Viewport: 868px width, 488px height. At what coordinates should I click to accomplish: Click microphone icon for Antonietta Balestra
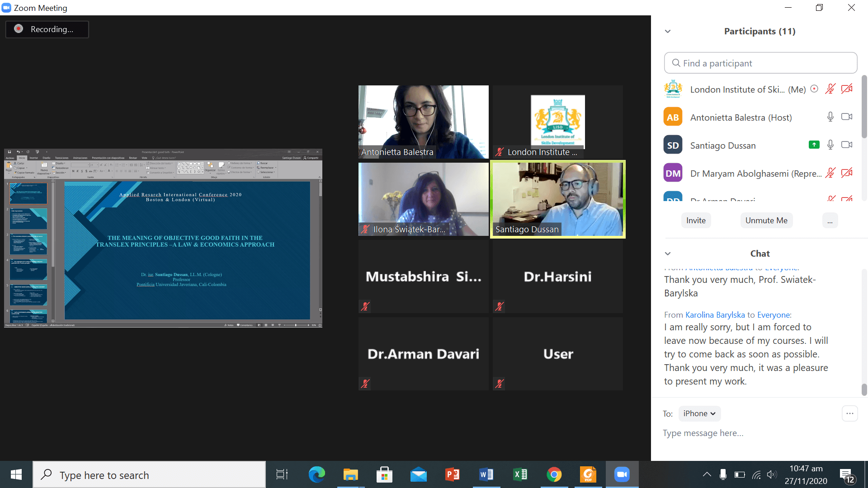tap(830, 117)
